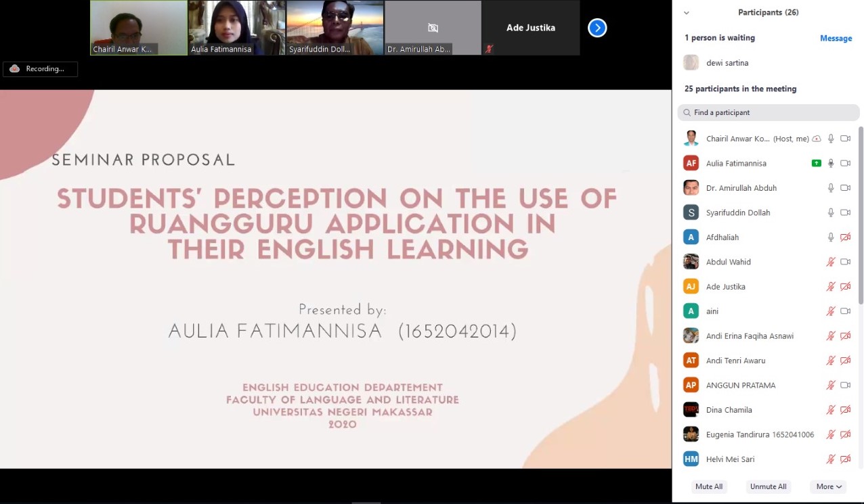Click Message link for waiting person

[836, 39]
